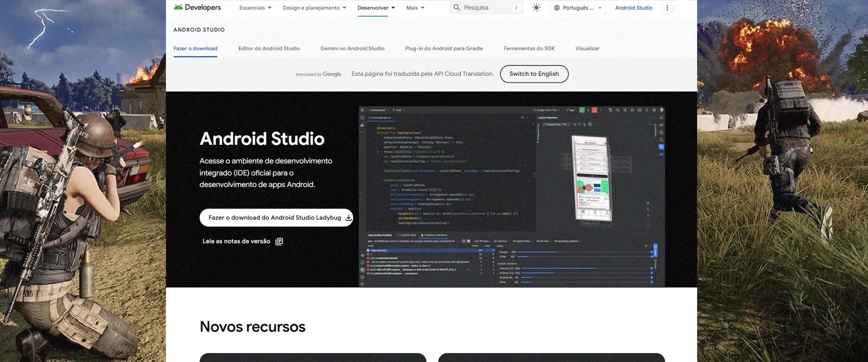Image resolution: width=868 pixels, height=362 pixels.
Task: Switch to Editor do Android Studio tab
Action: pyautogui.click(x=269, y=48)
